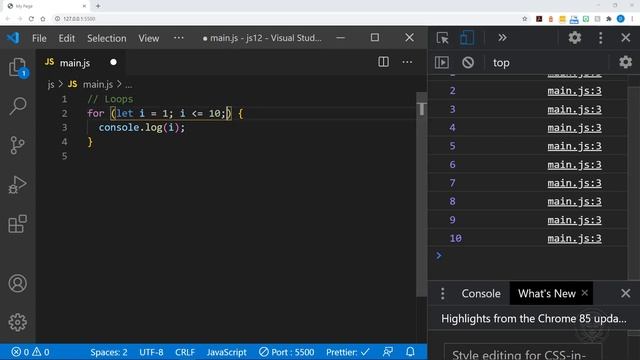Screen dimensions: 640x360
Task: Open DevTools settings gear
Action: (x=575, y=38)
